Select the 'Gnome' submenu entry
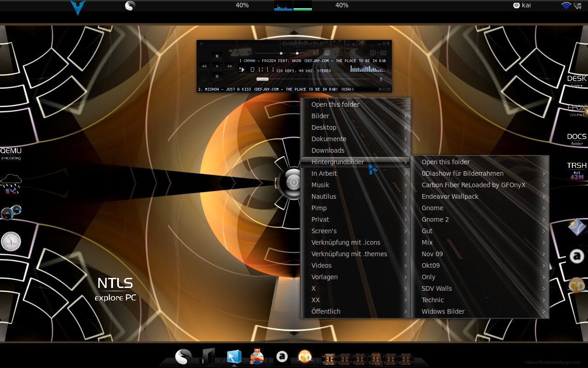 click(480, 208)
